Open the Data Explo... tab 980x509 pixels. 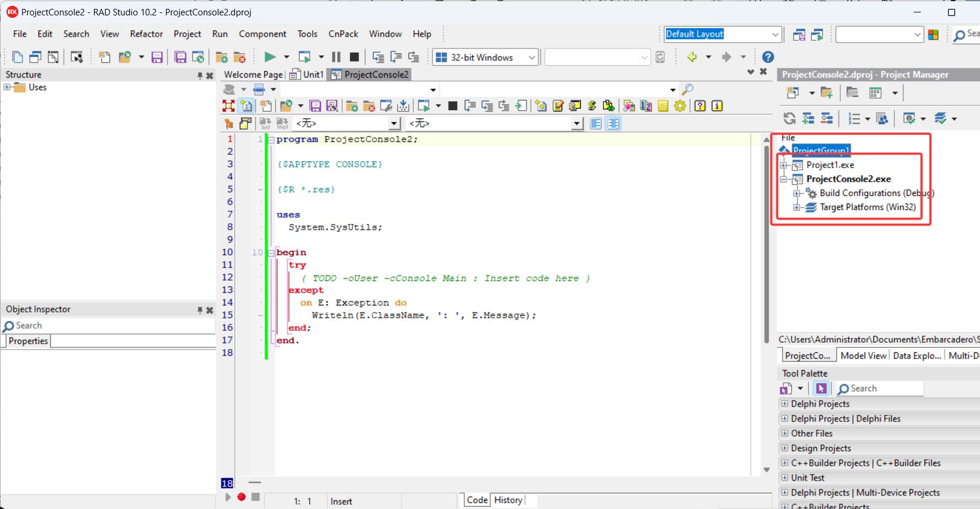point(917,355)
